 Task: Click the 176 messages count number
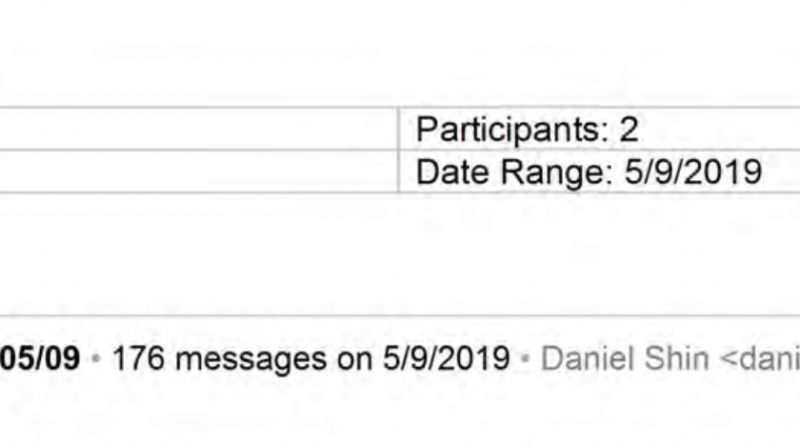tap(138, 358)
